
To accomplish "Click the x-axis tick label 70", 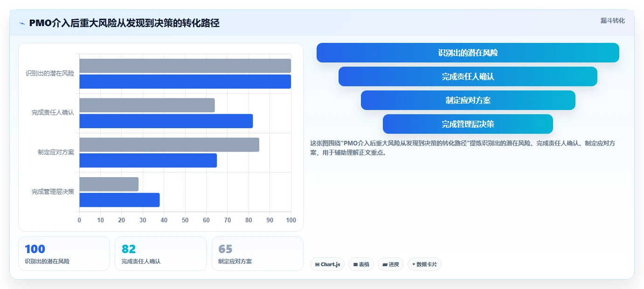I will coord(228,220).
